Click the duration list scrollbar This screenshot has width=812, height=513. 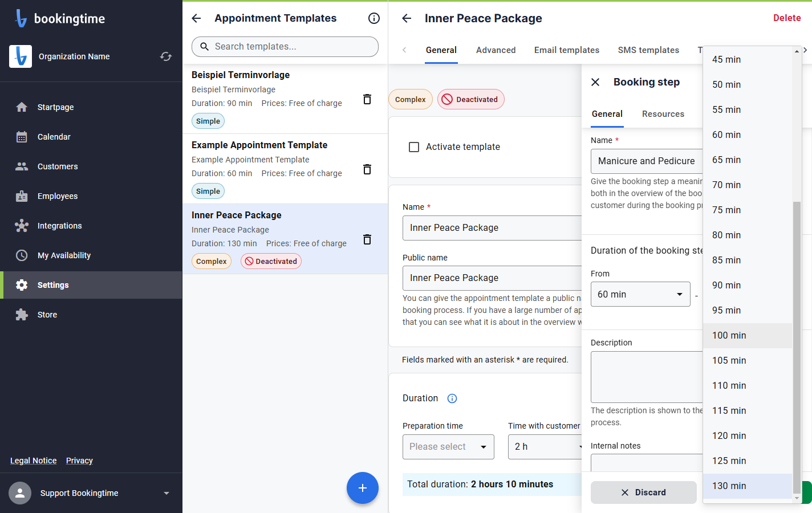tap(797, 347)
